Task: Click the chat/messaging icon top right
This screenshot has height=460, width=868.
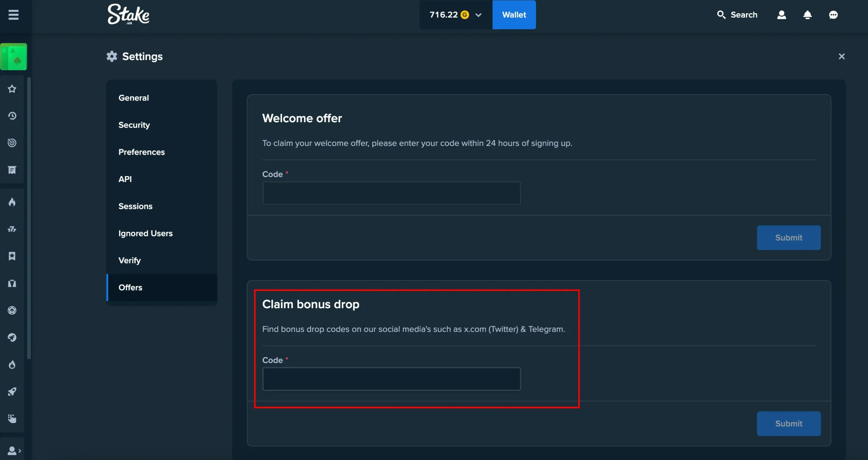Action: (x=833, y=14)
